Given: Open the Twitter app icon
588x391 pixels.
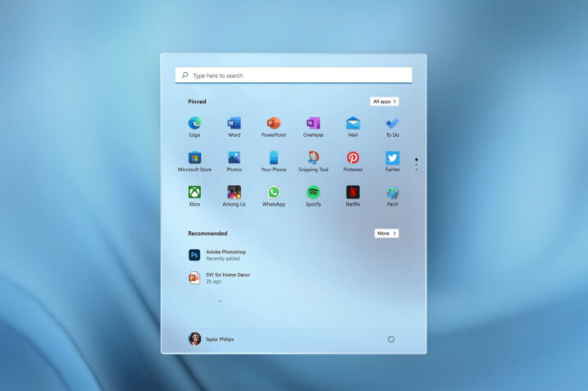Looking at the screenshot, I should [392, 158].
